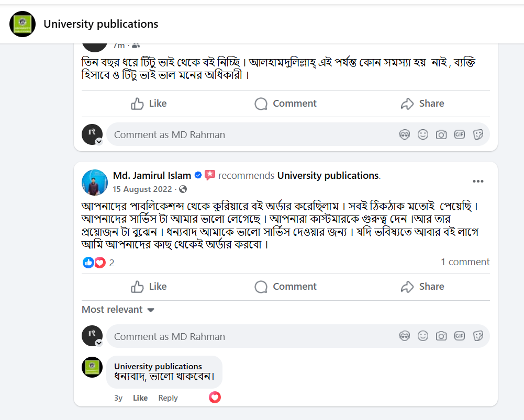
Task: Click the University publications logo in the header
Action: pyautogui.click(x=22, y=24)
